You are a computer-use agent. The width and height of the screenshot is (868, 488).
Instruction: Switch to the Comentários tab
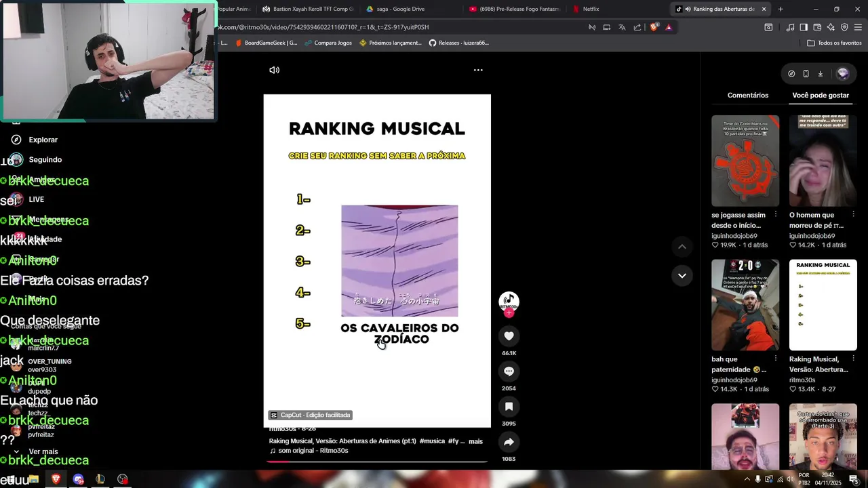[748, 95]
